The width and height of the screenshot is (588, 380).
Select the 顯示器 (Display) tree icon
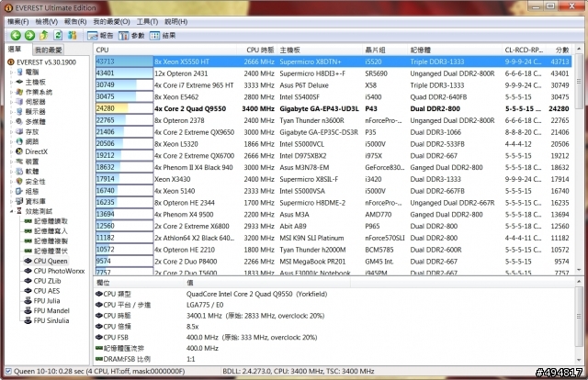pos(19,112)
